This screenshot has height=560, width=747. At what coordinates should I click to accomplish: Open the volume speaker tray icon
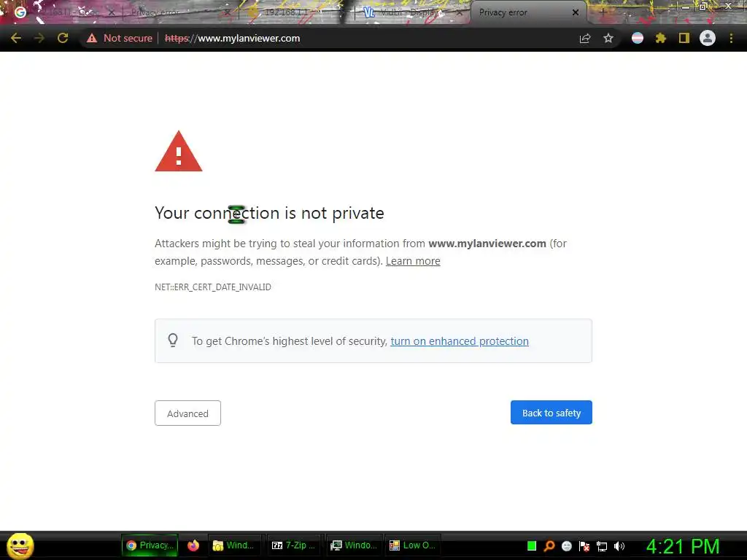619,546
